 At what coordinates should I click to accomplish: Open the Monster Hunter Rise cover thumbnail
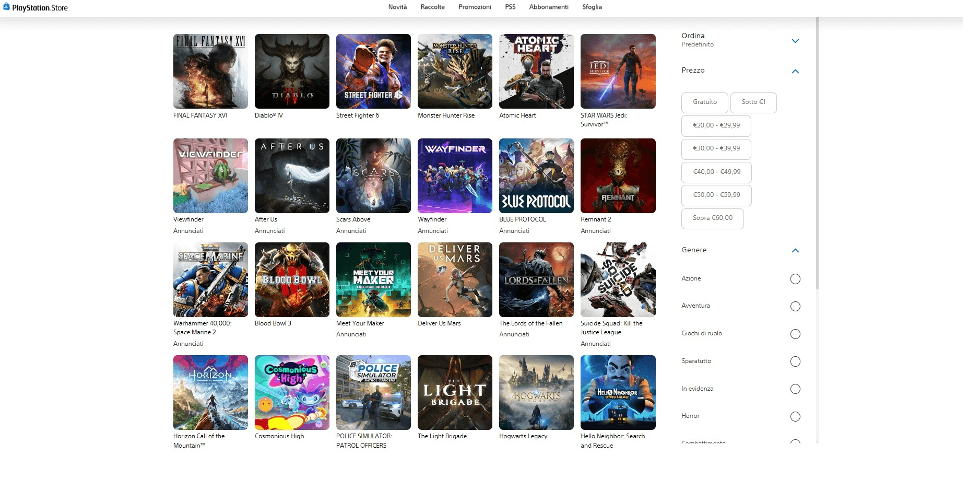[x=455, y=71]
